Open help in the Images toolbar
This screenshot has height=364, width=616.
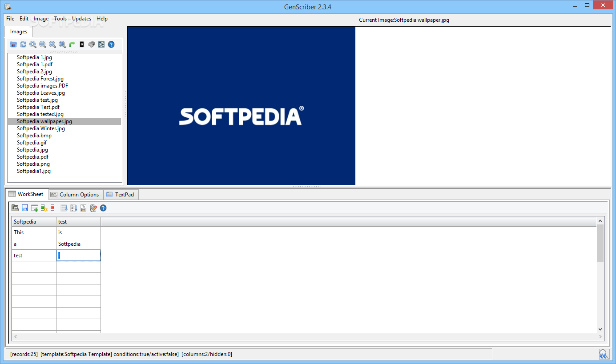tap(111, 44)
